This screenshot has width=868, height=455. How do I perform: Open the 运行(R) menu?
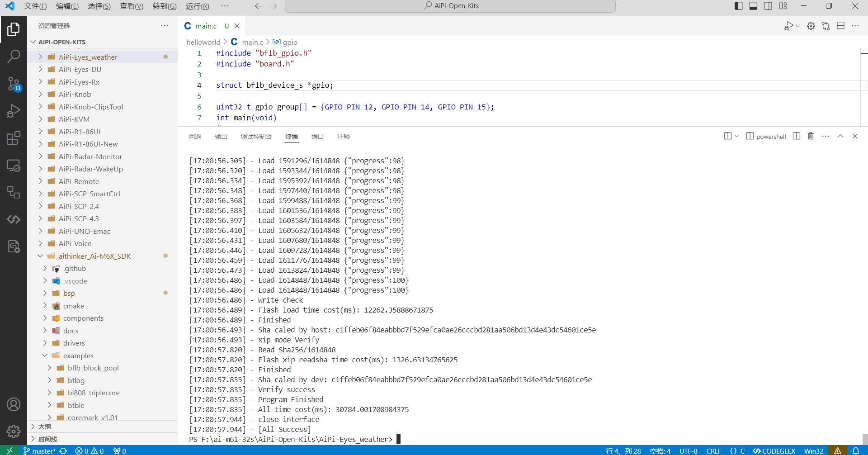pyautogui.click(x=198, y=6)
